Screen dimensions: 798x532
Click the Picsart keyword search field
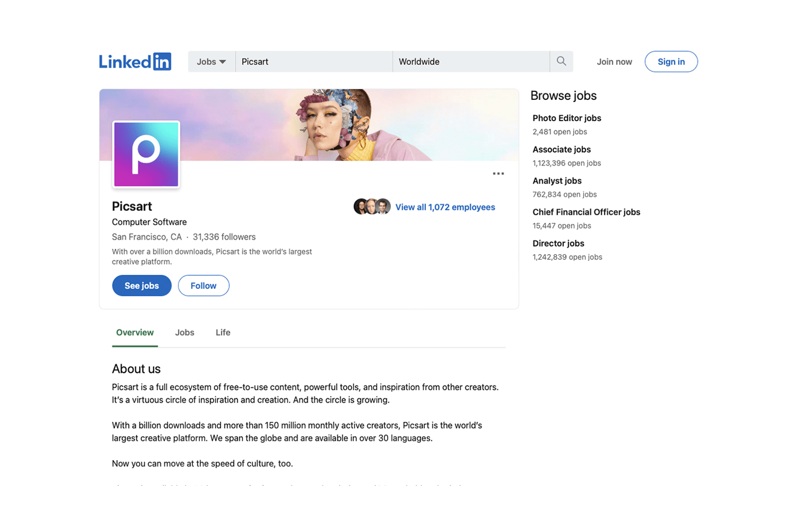click(x=314, y=61)
